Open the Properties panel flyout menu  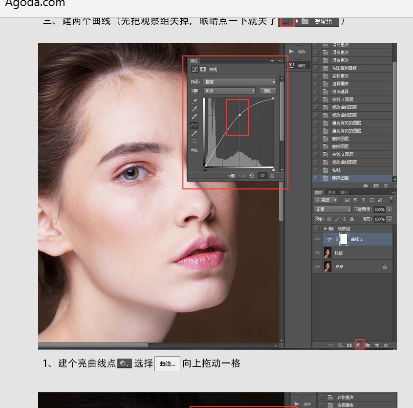tap(280, 61)
